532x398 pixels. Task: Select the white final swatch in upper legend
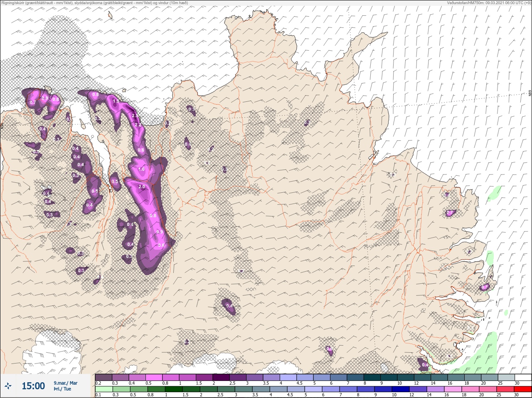(523, 377)
